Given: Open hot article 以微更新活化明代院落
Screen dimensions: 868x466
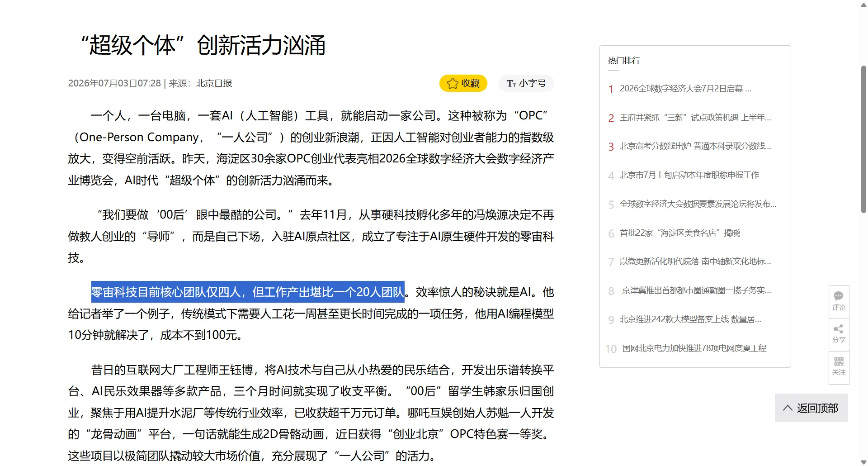Looking at the screenshot, I should [695, 262].
